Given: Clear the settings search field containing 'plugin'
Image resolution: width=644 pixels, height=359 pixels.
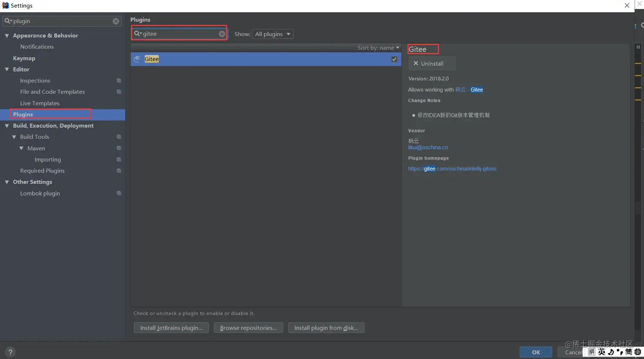Looking at the screenshot, I should 116,21.
